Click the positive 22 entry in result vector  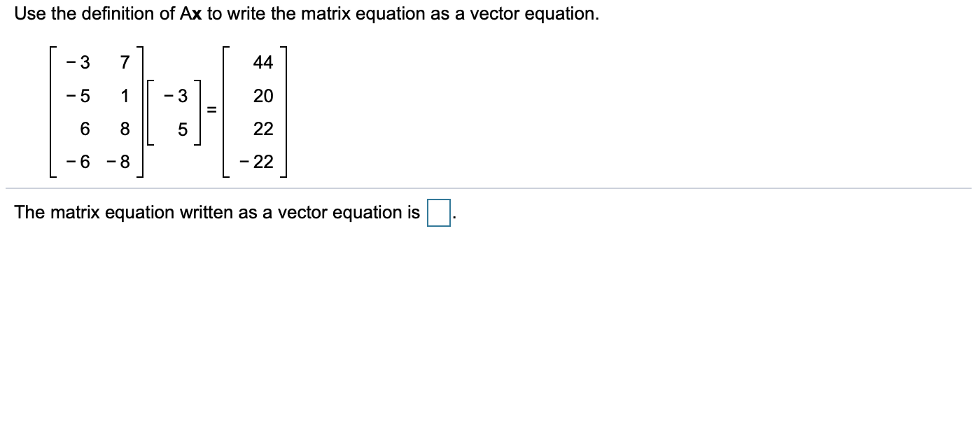(263, 129)
